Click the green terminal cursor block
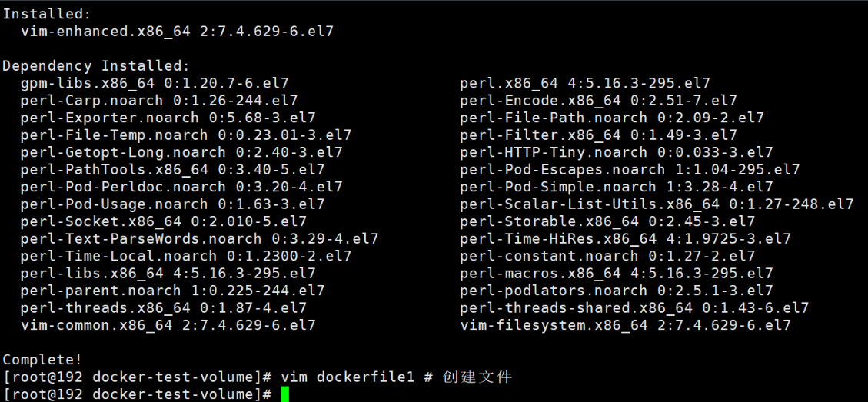868x402 pixels. click(284, 394)
